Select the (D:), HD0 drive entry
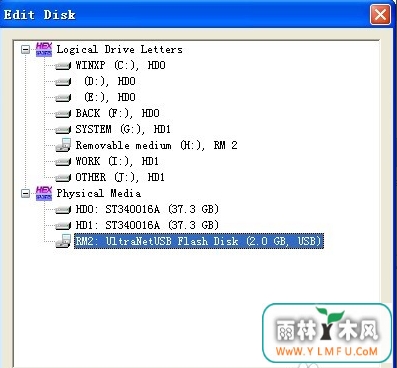Viewport: 397px width, 368px height. (x=110, y=81)
